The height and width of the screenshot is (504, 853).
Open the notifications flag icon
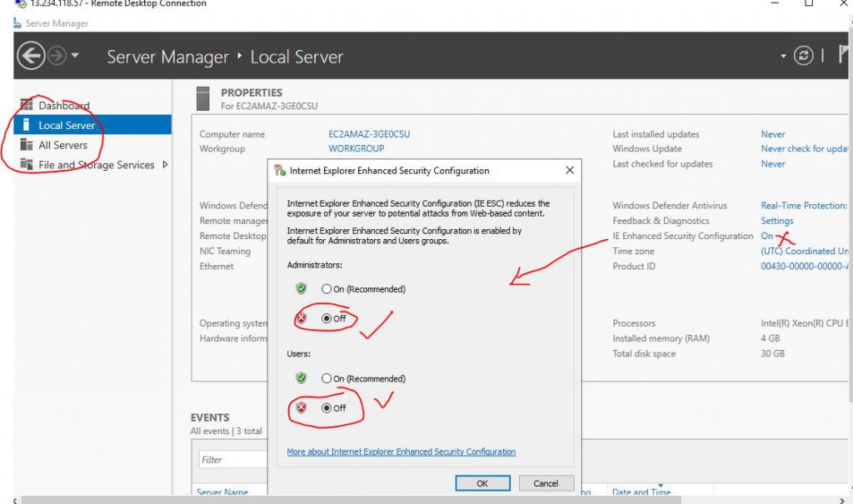click(845, 56)
